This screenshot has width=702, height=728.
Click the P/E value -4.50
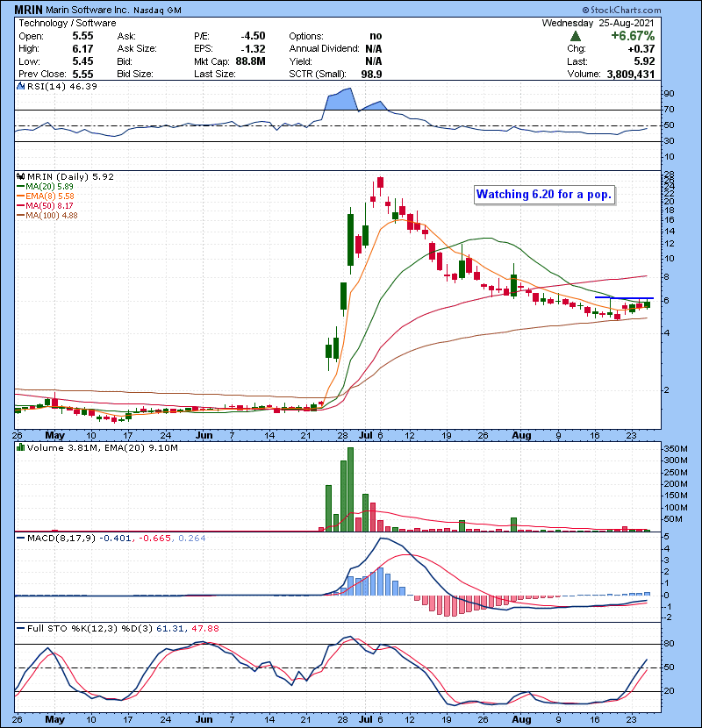point(253,36)
